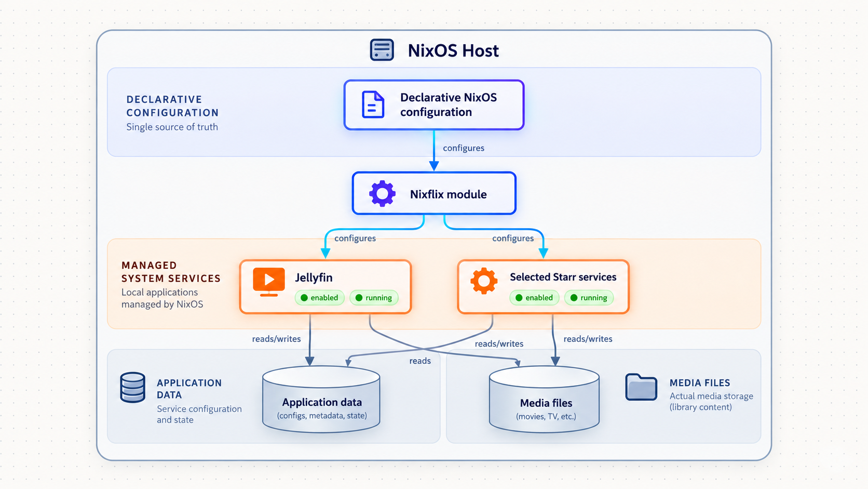868x489 pixels.
Task: Click 'Service configuration and state' text
Action: click(199, 414)
